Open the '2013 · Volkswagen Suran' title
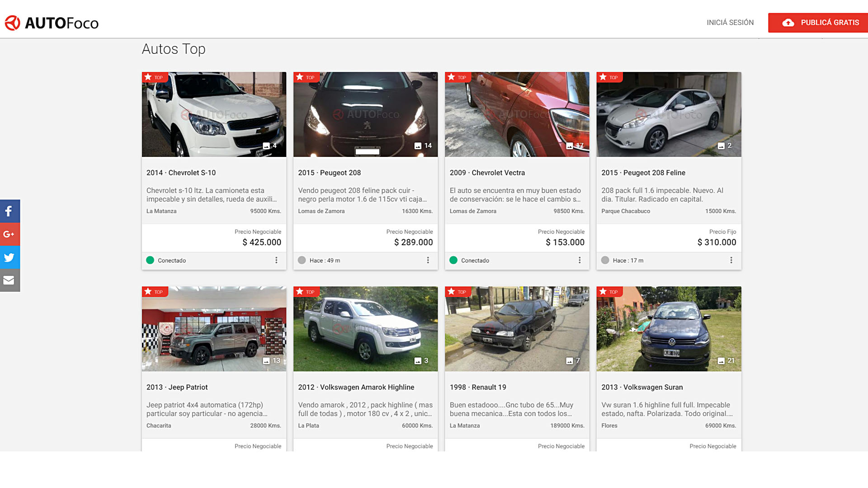 pyautogui.click(x=642, y=387)
